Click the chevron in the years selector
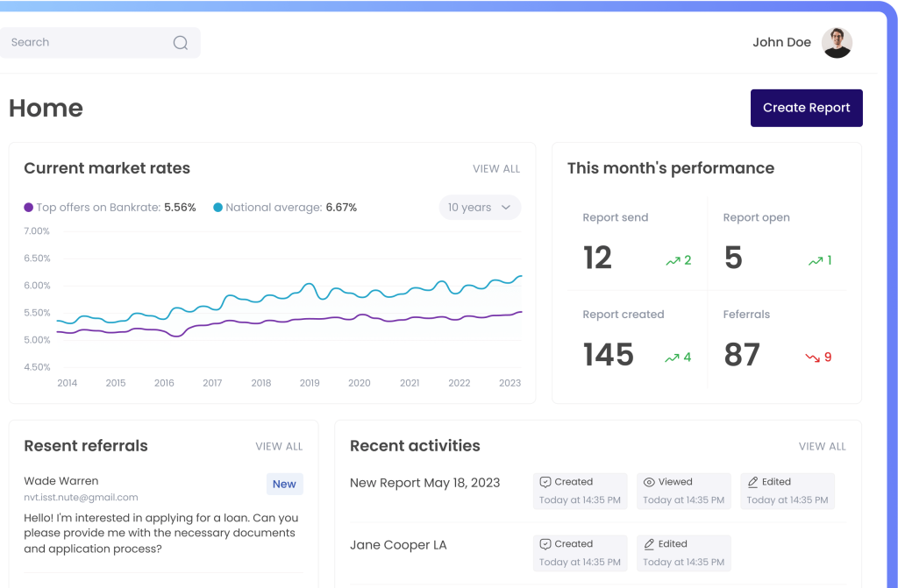The height and width of the screenshot is (588, 898). pyautogui.click(x=506, y=208)
